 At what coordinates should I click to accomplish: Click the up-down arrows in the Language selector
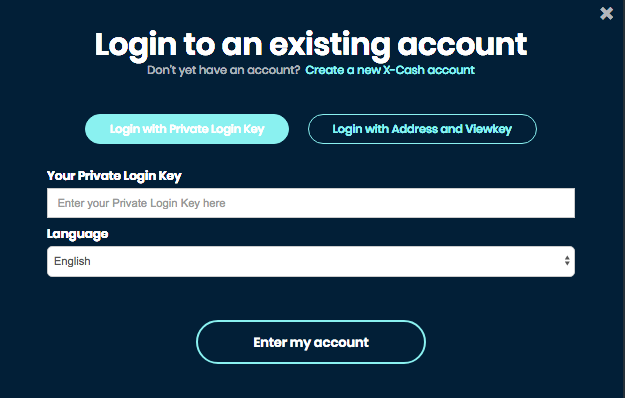point(567,261)
